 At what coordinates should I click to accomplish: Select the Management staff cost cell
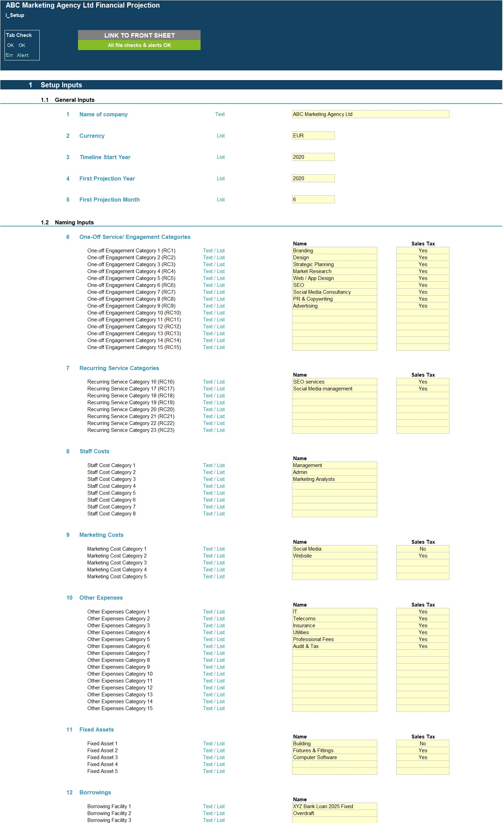(335, 465)
